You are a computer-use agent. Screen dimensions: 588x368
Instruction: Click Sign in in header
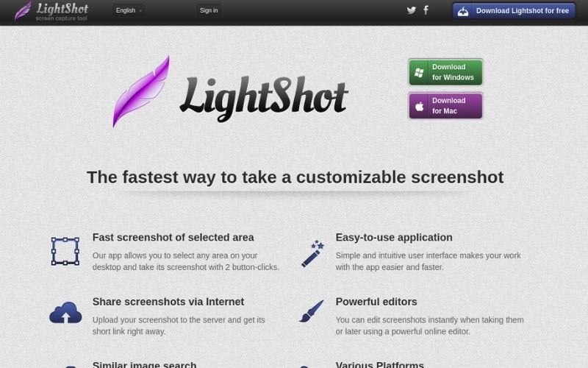(209, 10)
